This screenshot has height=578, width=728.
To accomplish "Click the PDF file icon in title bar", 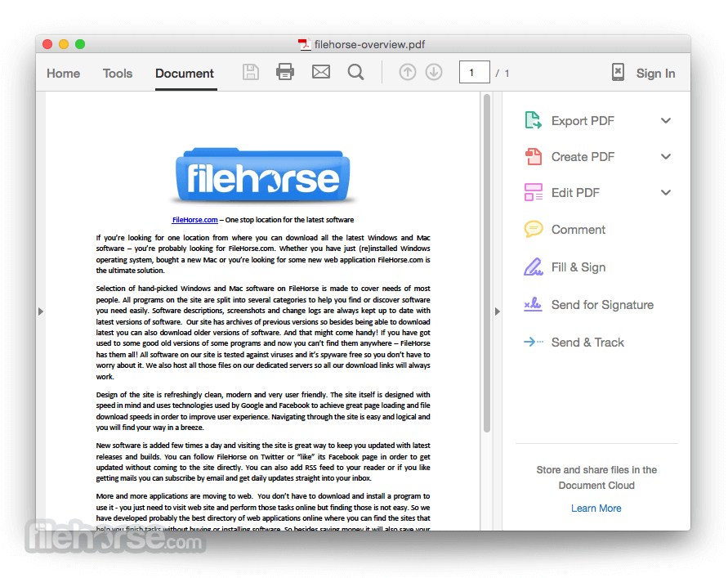I will point(305,45).
